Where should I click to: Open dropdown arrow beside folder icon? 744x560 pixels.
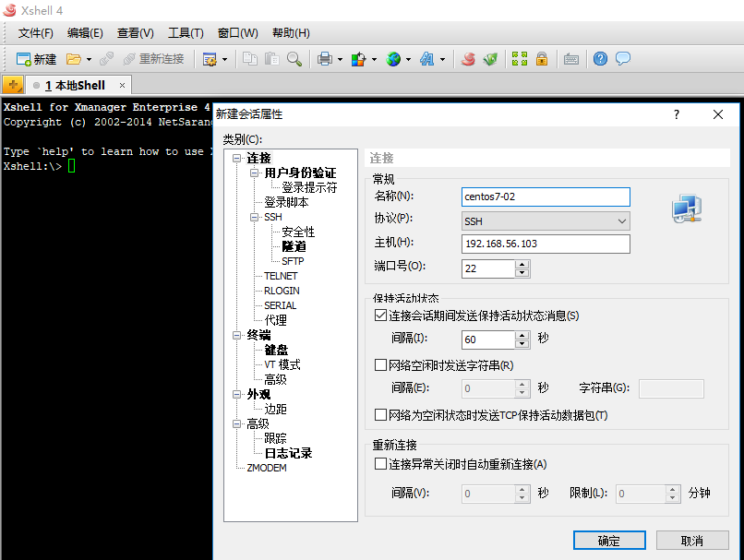(89, 60)
